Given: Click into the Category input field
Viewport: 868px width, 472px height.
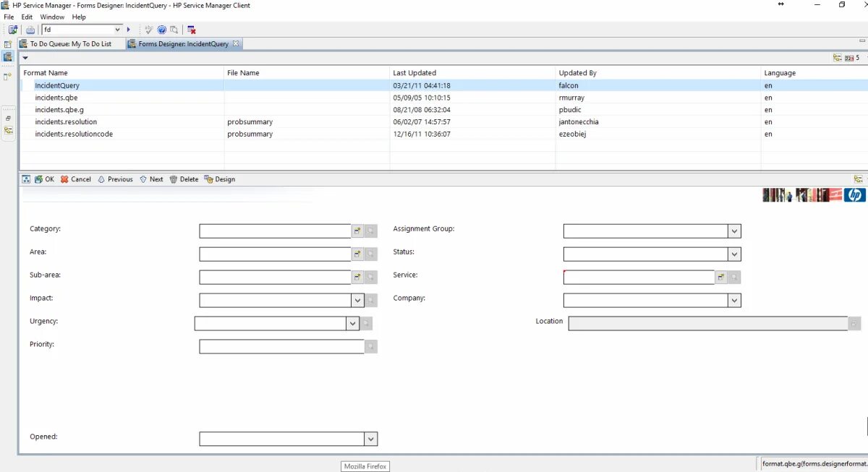Looking at the screenshot, I should [275, 231].
